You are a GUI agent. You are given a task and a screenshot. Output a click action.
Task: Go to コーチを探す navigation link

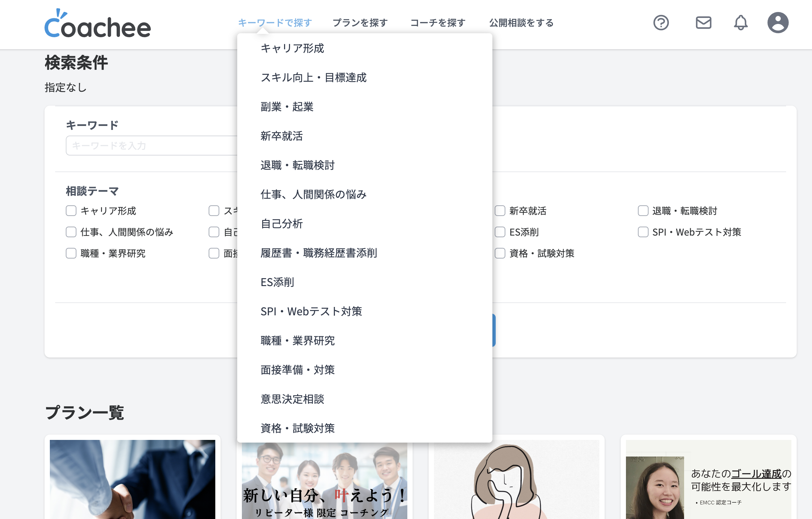438,23
